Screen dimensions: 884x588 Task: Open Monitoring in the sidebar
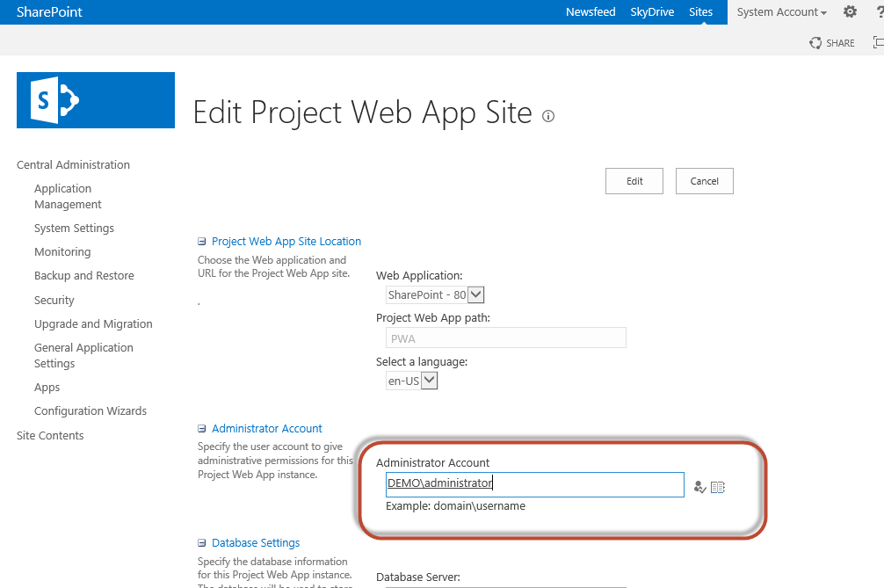tap(62, 251)
